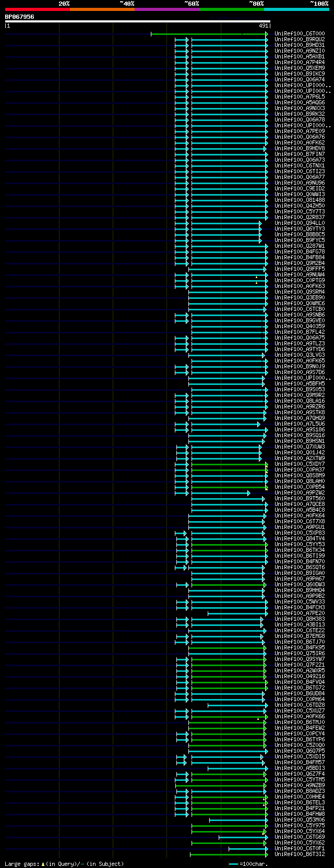Viewport: 334px width, 868px height.
Task: Follow link UniRef100_C0PTG9
Action: coord(300,281)
